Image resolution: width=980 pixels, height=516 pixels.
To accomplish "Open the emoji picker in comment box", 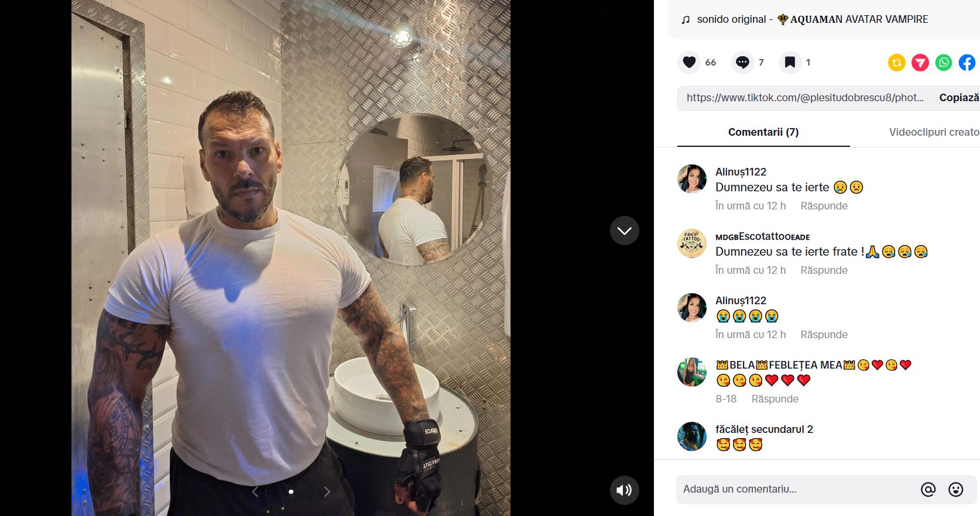I will 955,489.
